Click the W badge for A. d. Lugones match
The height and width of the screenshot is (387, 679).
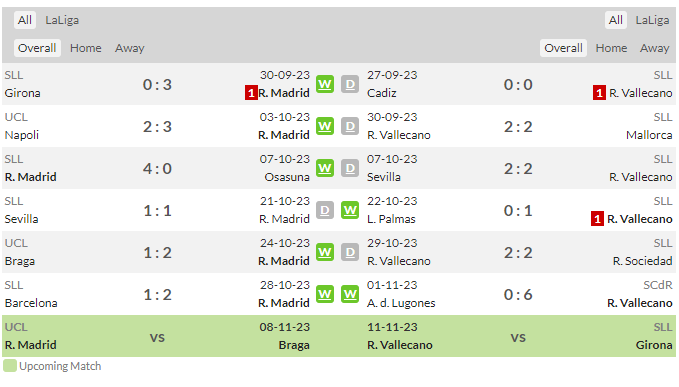[350, 294]
